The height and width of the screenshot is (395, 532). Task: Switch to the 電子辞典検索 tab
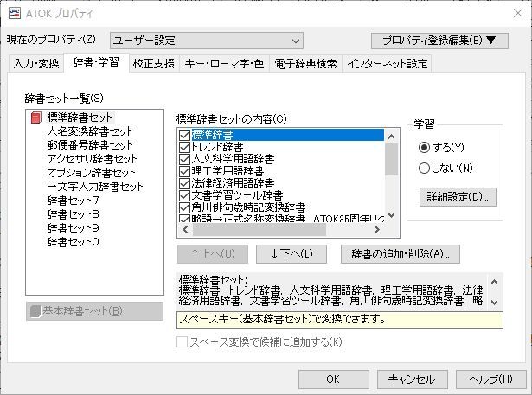(305, 63)
